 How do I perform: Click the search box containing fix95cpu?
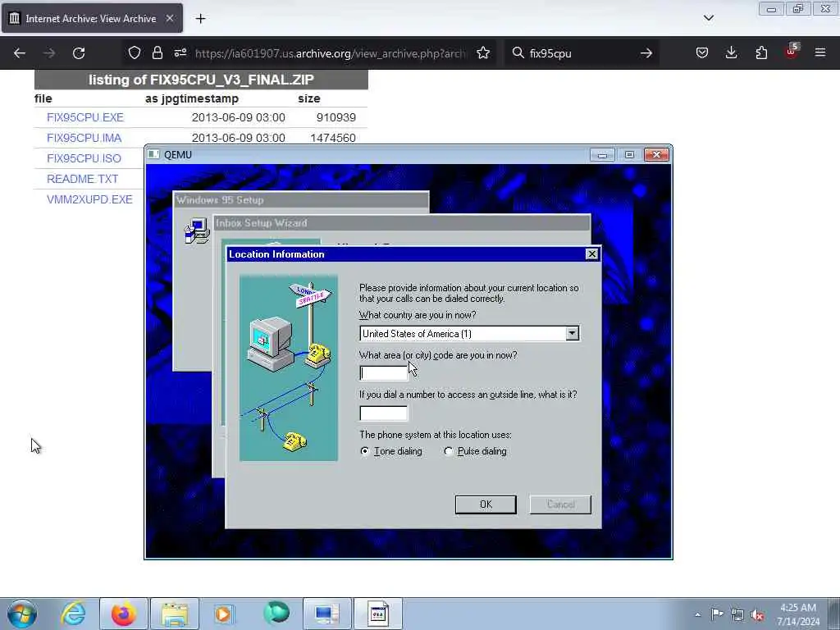click(582, 53)
